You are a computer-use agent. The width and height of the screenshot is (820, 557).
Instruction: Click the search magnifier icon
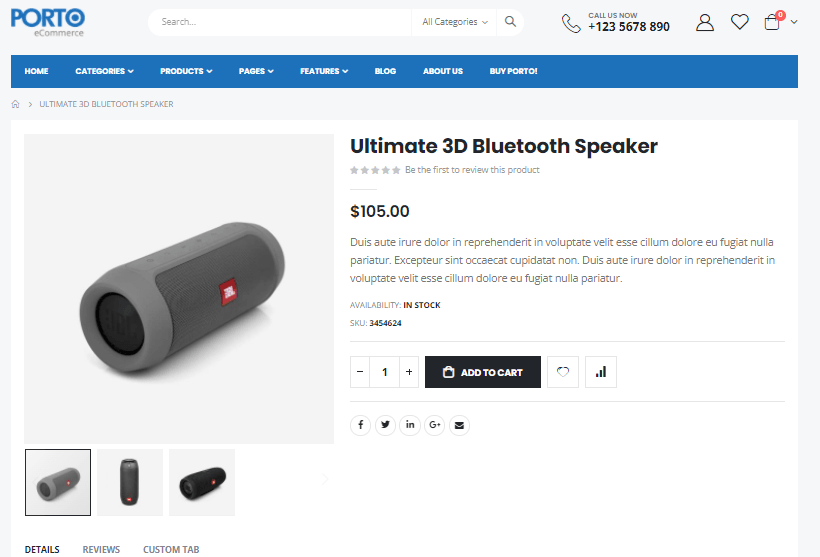[x=510, y=21]
